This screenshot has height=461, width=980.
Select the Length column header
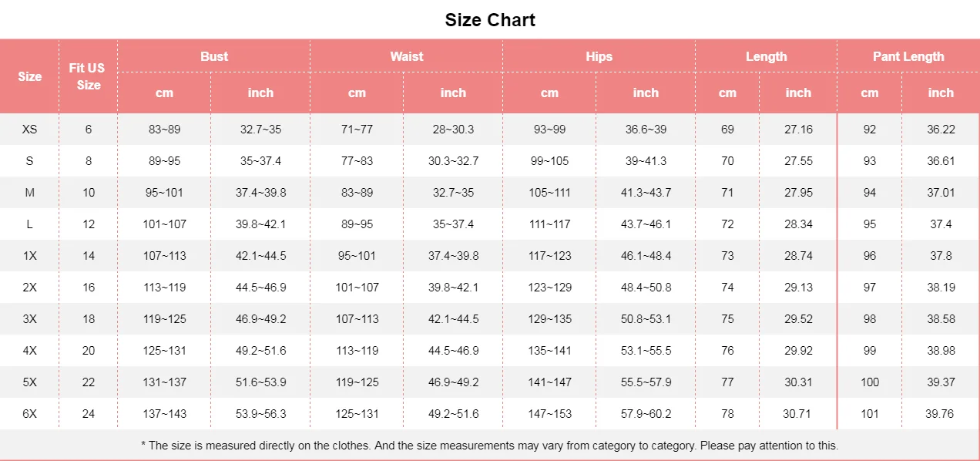(766, 56)
